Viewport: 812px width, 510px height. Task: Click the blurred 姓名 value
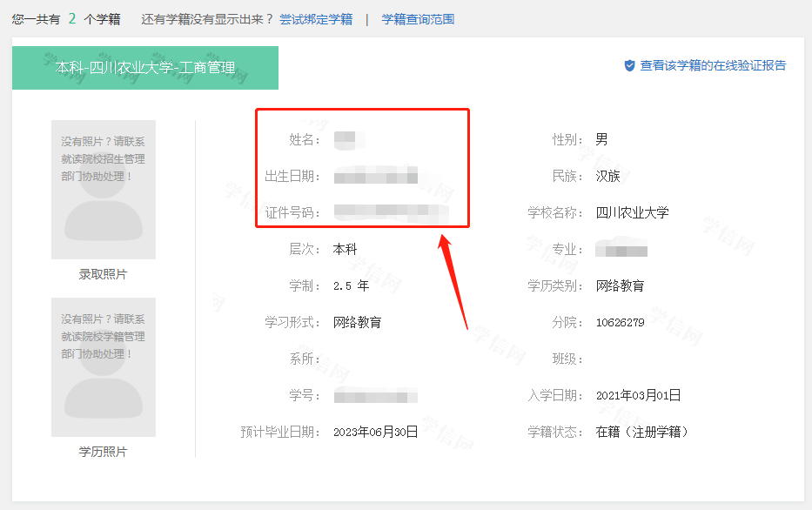(349, 139)
